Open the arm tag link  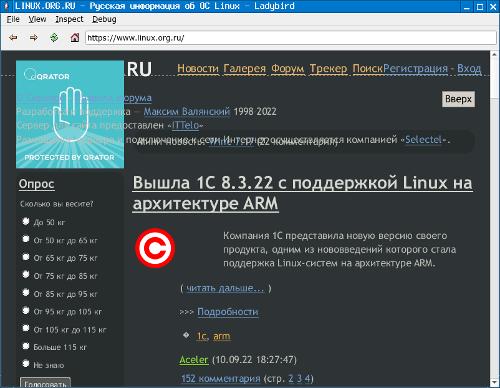coord(221,336)
